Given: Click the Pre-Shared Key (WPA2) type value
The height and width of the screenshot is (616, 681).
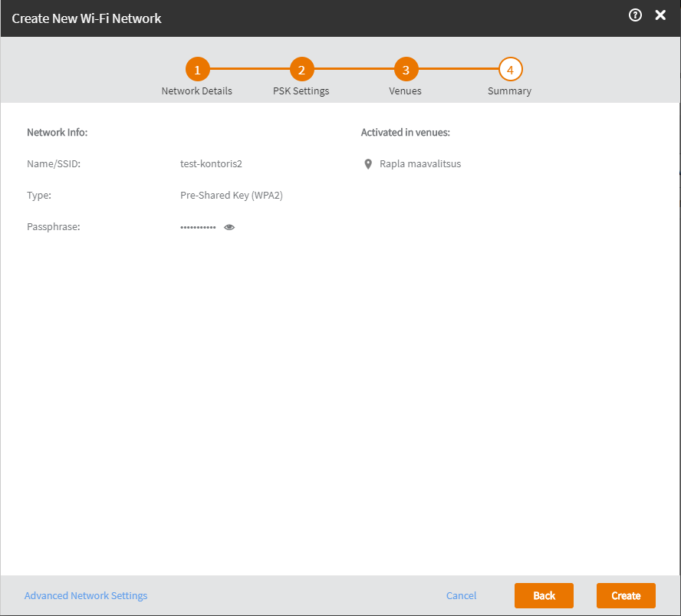Looking at the screenshot, I should click(232, 195).
